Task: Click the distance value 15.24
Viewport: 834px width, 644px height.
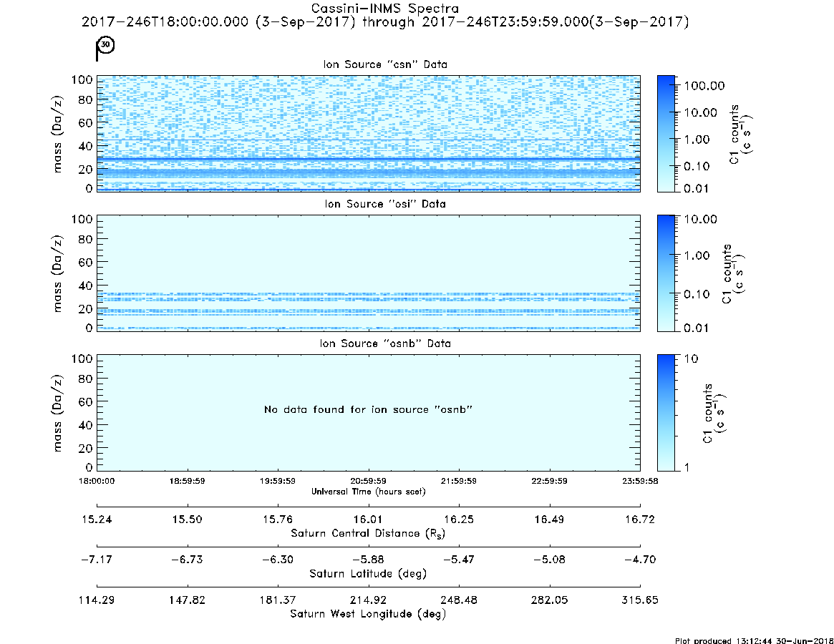Action: point(97,519)
